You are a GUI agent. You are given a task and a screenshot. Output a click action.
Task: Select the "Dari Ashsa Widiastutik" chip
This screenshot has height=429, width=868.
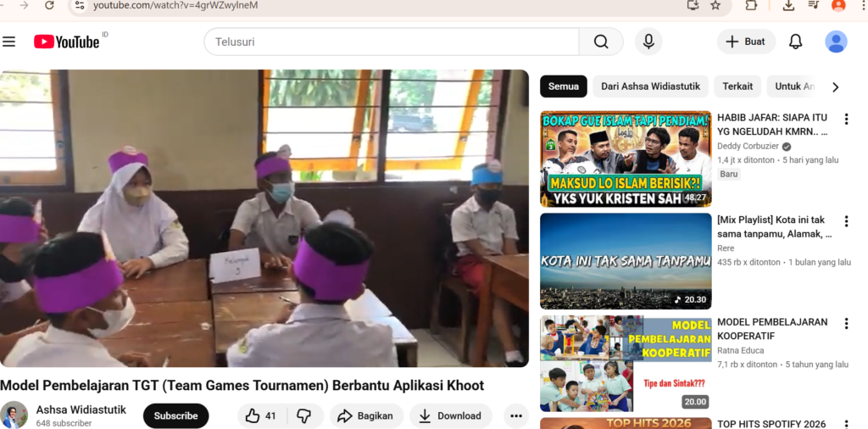[650, 86]
